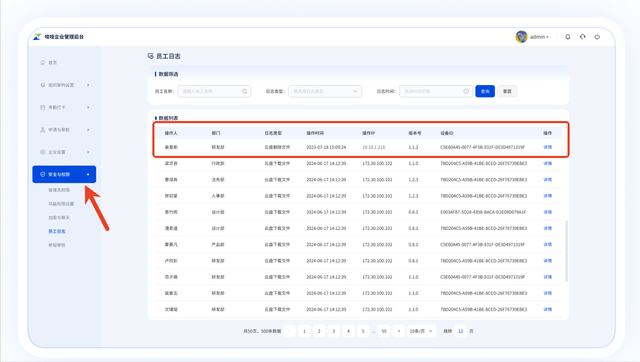The height and width of the screenshot is (362, 640).
Task: Click the 日志类型 column header
Action: tap(273, 133)
